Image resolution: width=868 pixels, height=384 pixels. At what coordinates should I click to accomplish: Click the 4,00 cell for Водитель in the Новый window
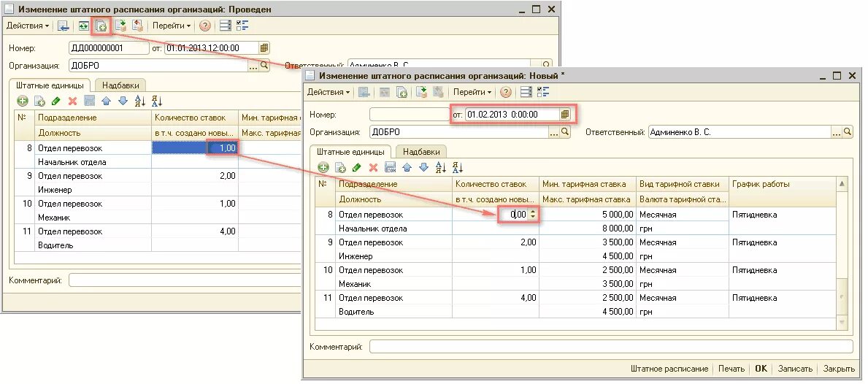(x=496, y=298)
